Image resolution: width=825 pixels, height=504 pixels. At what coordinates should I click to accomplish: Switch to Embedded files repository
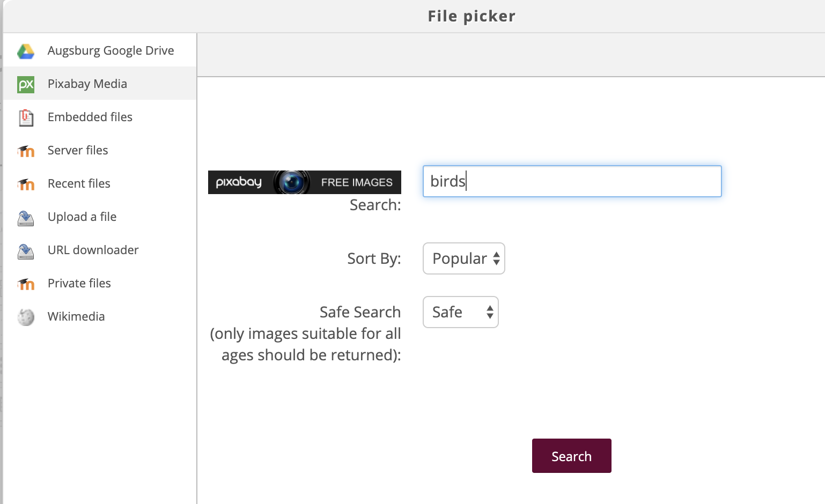point(90,117)
